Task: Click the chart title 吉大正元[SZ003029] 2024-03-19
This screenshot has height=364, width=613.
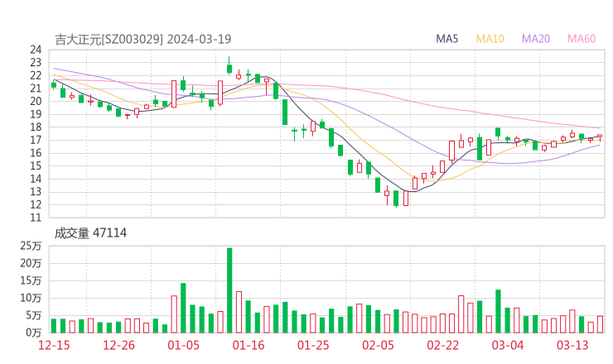Action: (x=142, y=40)
